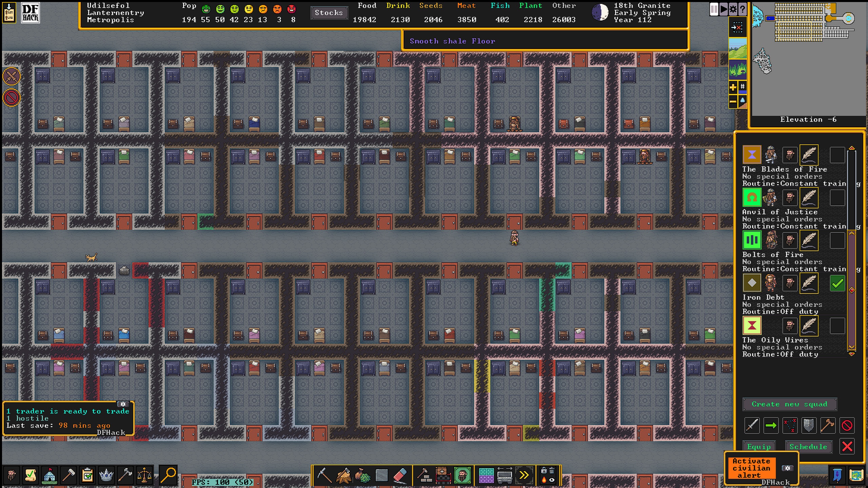This screenshot has width=868, height=488.
Task: Expand more tools with yellow double chevron
Action: pos(524,475)
